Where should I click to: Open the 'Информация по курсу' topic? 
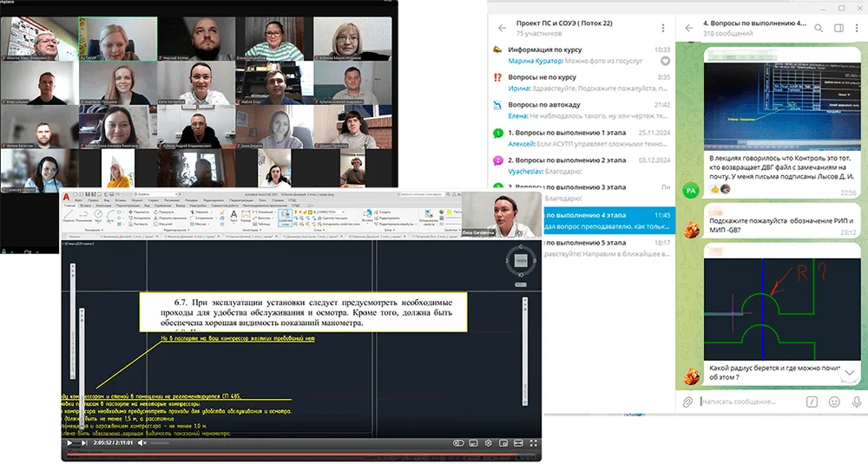click(x=582, y=55)
